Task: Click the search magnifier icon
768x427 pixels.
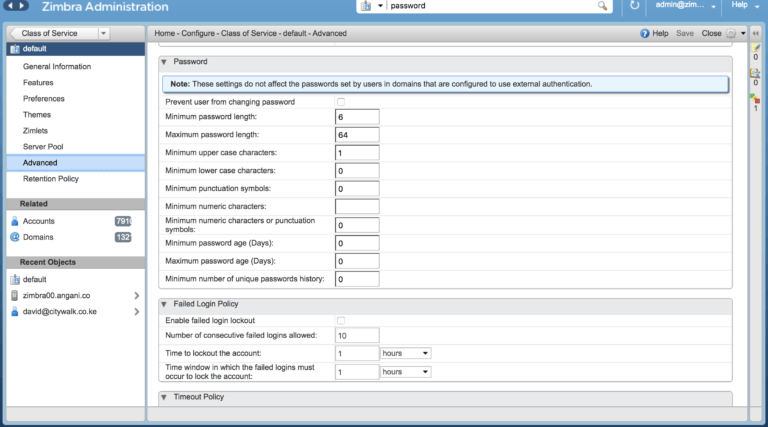Action: tap(602, 6)
